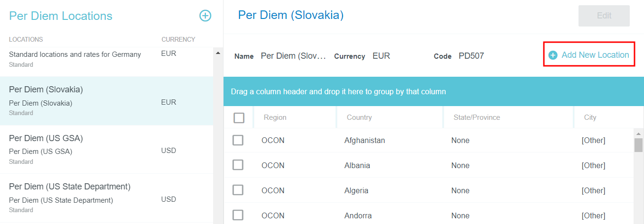This screenshot has width=644, height=224.
Task: Sort by the Region column header
Action: (x=275, y=117)
